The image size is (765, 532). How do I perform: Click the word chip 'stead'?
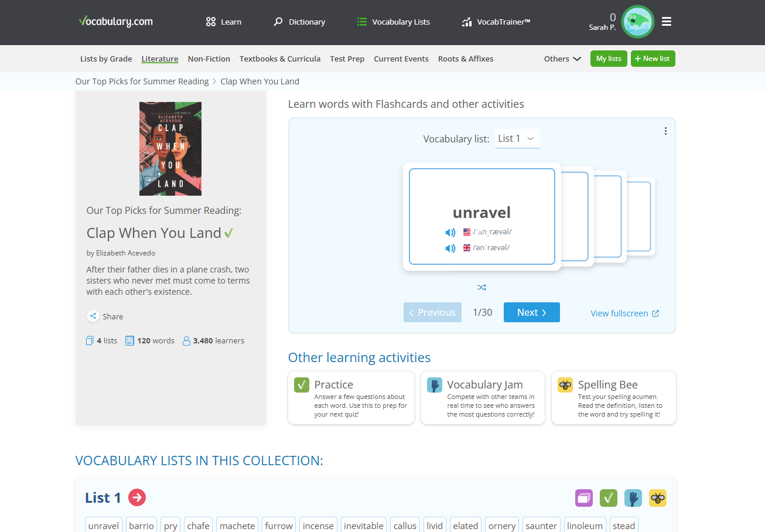(624, 525)
